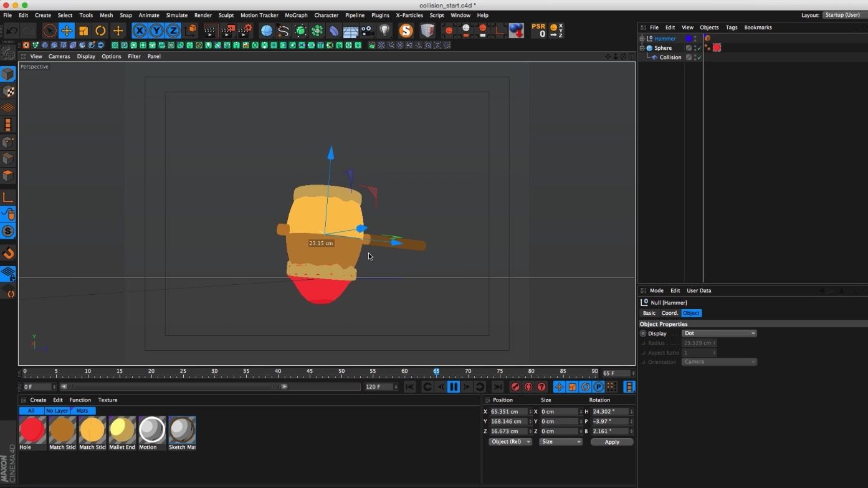The image size is (868, 488).
Task: Select the Texture mode checkered cube icon
Action: click(8, 92)
